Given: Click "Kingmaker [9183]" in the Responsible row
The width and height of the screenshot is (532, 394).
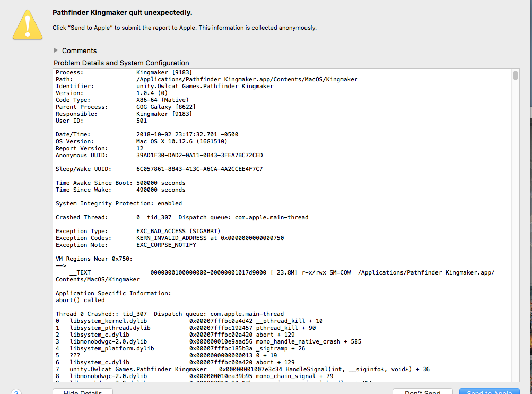Looking at the screenshot, I should (164, 114).
